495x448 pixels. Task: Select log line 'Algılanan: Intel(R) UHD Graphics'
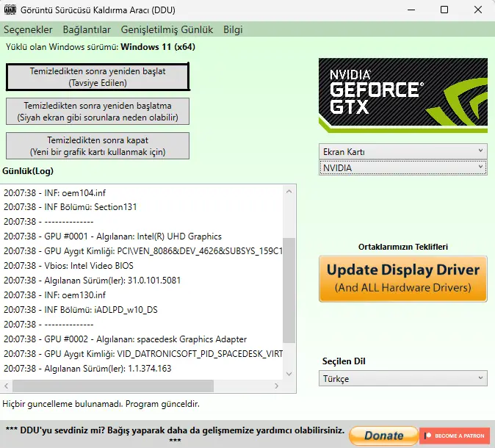point(112,236)
